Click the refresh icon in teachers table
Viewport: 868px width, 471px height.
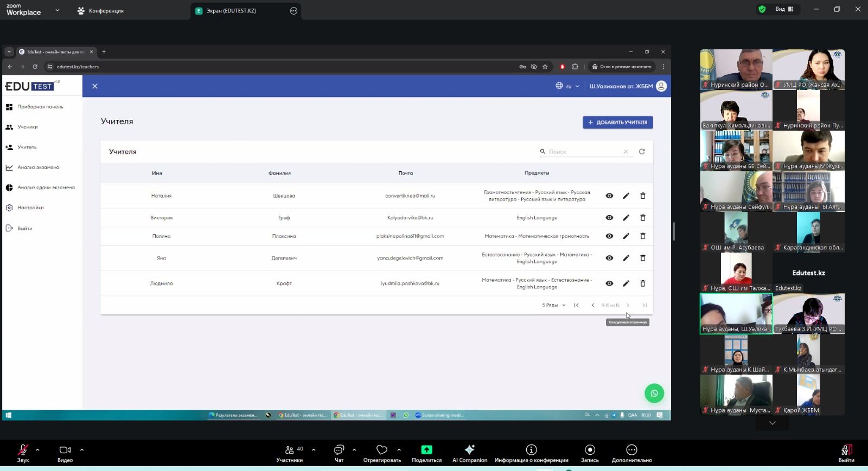click(642, 152)
